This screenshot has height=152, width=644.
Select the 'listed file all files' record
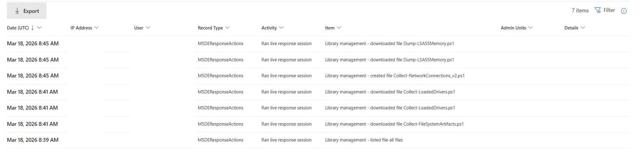pyautogui.click(x=364, y=140)
